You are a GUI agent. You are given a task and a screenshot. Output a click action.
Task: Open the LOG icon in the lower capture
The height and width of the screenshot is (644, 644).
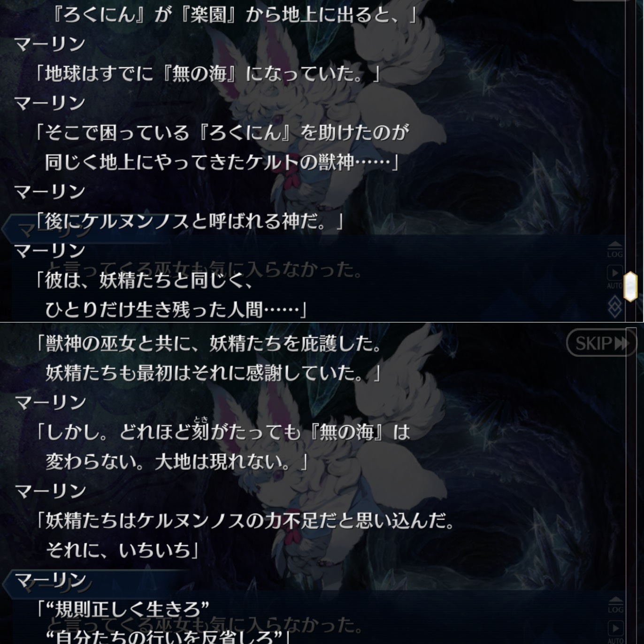point(615,605)
